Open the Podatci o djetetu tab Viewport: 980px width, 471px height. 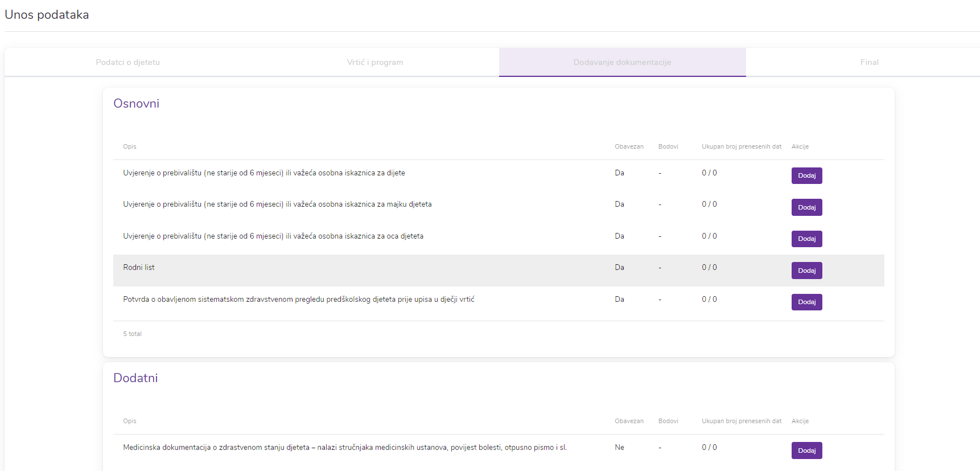[127, 62]
